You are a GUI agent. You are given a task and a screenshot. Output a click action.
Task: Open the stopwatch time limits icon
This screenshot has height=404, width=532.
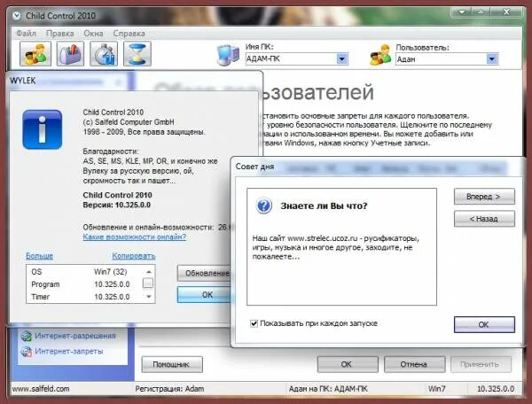104,54
